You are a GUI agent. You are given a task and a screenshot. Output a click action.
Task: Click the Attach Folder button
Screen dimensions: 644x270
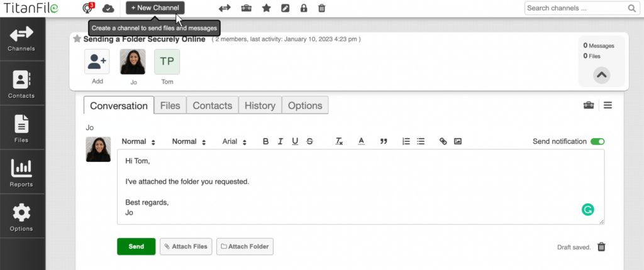(x=245, y=247)
